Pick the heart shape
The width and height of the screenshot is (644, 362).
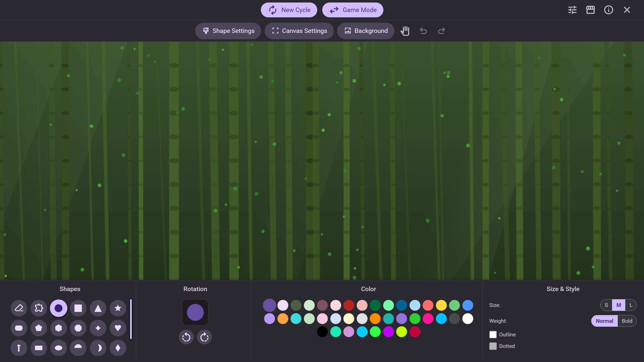(x=117, y=328)
